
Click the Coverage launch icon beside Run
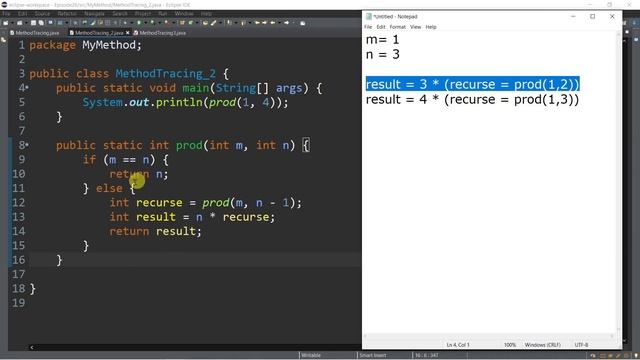coord(152,23)
